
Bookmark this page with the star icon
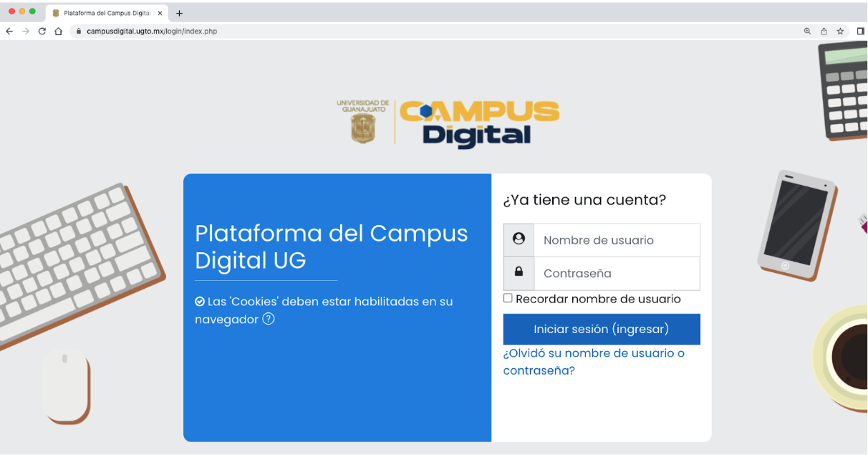click(x=840, y=31)
